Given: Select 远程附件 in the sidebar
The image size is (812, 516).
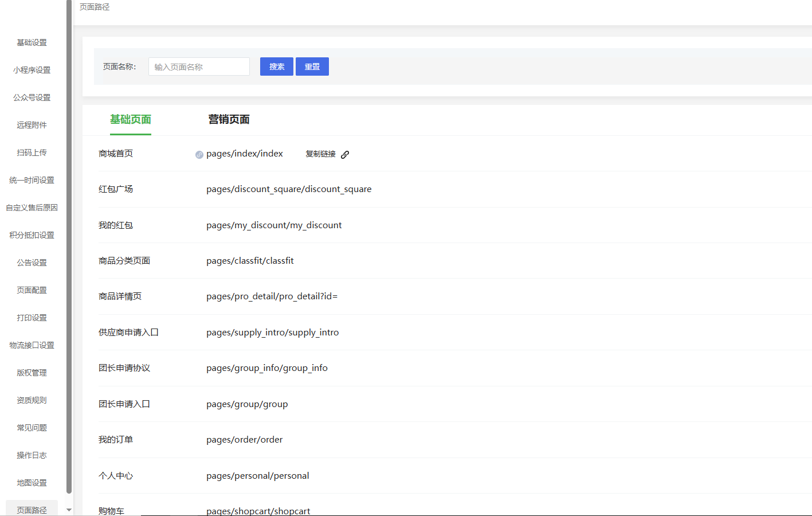Looking at the screenshot, I should [x=32, y=125].
